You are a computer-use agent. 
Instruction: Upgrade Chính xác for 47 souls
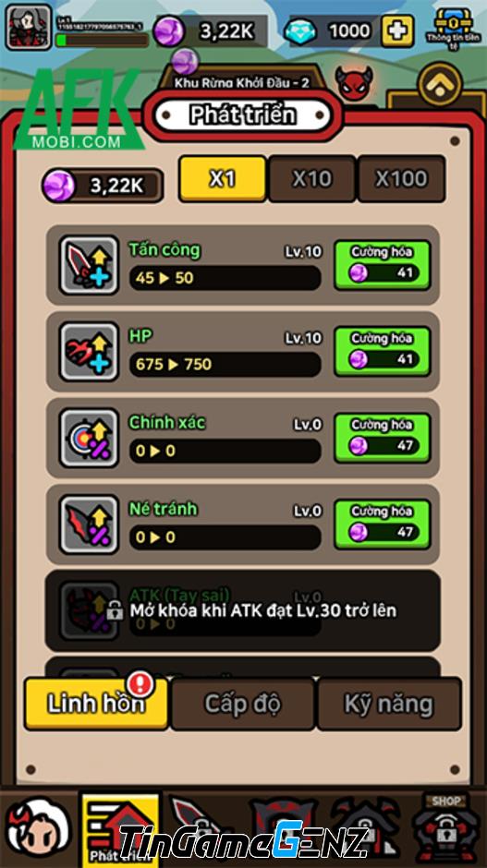[383, 438]
